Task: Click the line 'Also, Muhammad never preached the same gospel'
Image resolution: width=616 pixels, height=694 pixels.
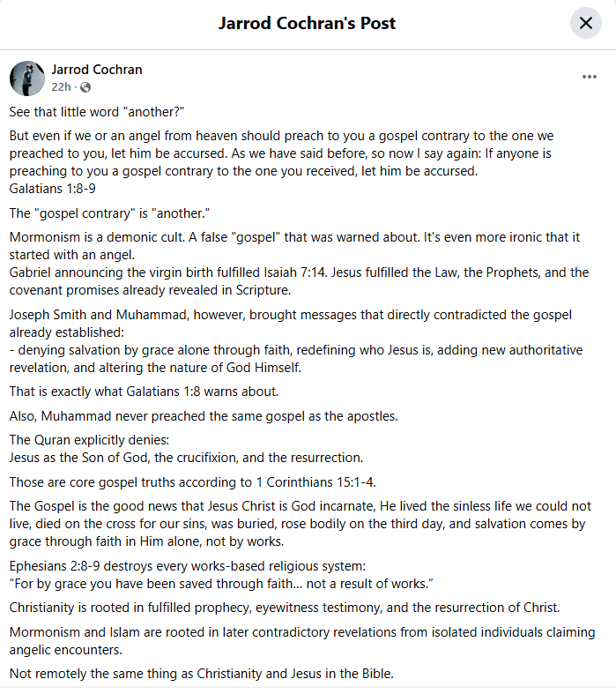Action: (204, 416)
